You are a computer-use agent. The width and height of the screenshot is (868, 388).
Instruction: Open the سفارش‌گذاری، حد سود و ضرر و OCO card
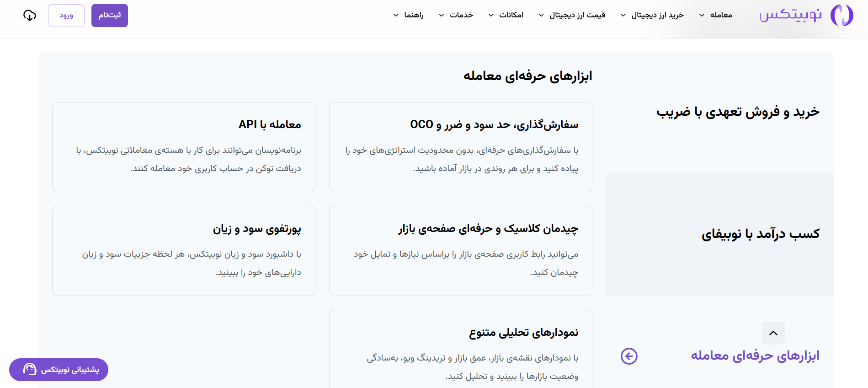click(461, 147)
